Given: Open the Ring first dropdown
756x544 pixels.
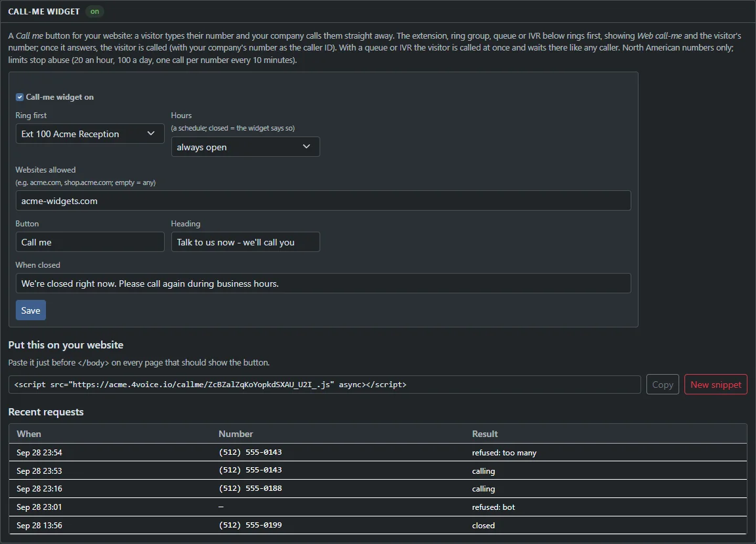Looking at the screenshot, I should click(x=90, y=134).
